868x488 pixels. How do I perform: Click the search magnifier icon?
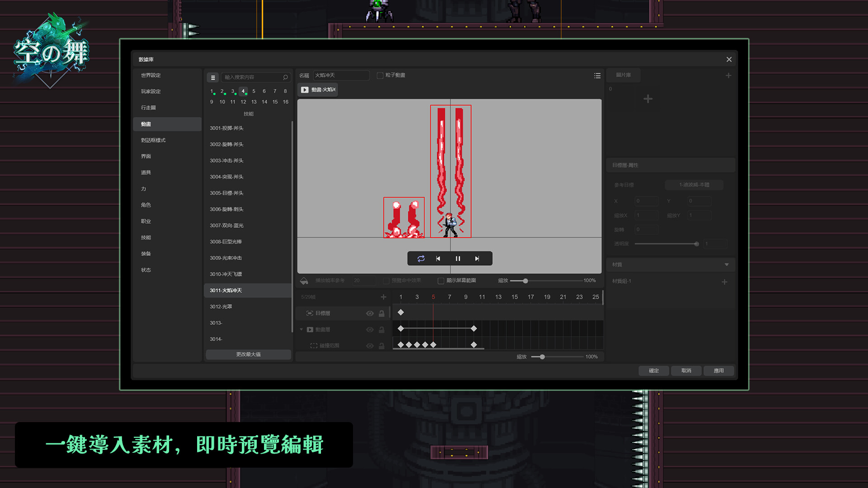coord(285,77)
